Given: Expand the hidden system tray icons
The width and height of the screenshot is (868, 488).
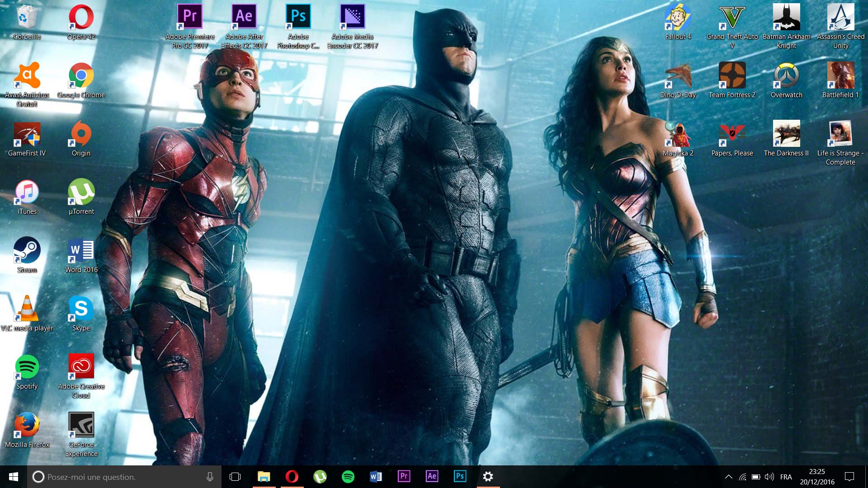Looking at the screenshot, I should 728,477.
